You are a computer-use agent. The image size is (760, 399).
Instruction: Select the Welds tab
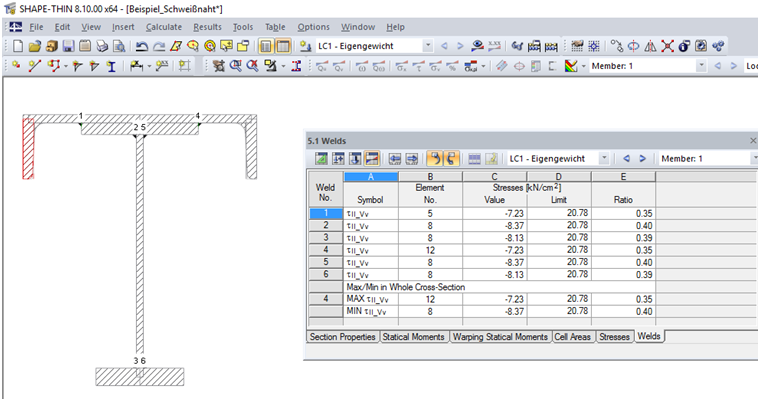[649, 336]
